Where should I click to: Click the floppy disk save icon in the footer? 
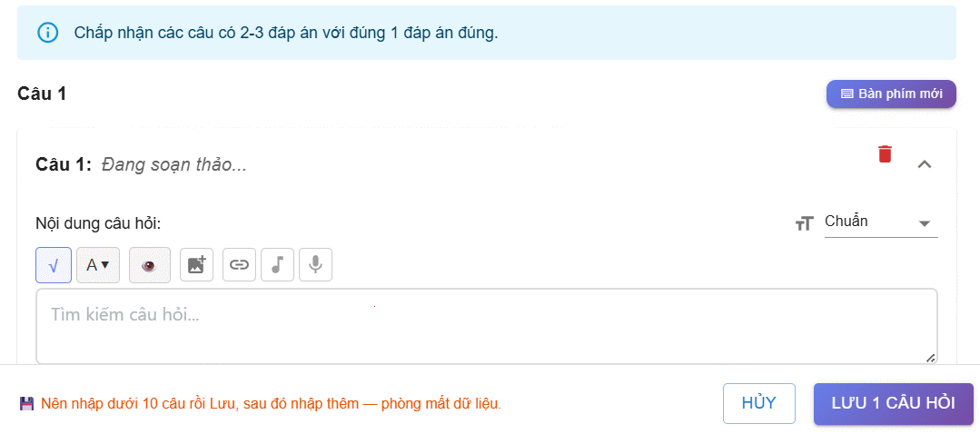click(27, 403)
